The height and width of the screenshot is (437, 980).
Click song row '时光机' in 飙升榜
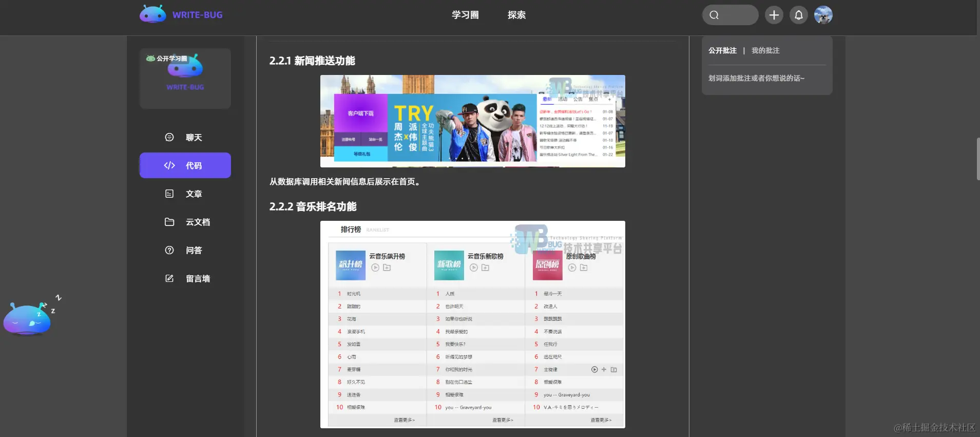pos(377,294)
